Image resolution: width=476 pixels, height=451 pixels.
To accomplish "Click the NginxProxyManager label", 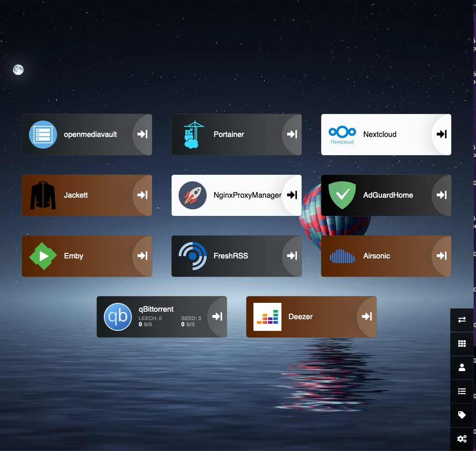I will [247, 195].
